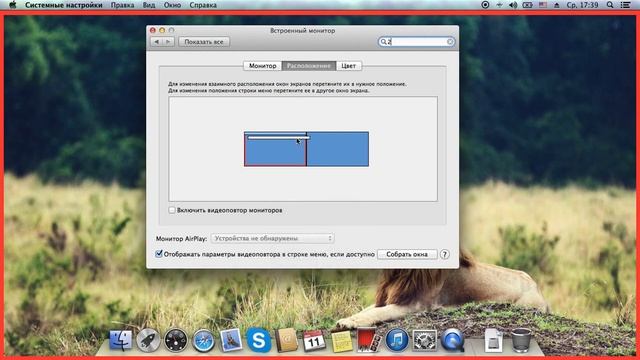This screenshot has height=360, width=640.
Task: Open Spotlight search magnifier in menu bar
Action: [x=610, y=5]
